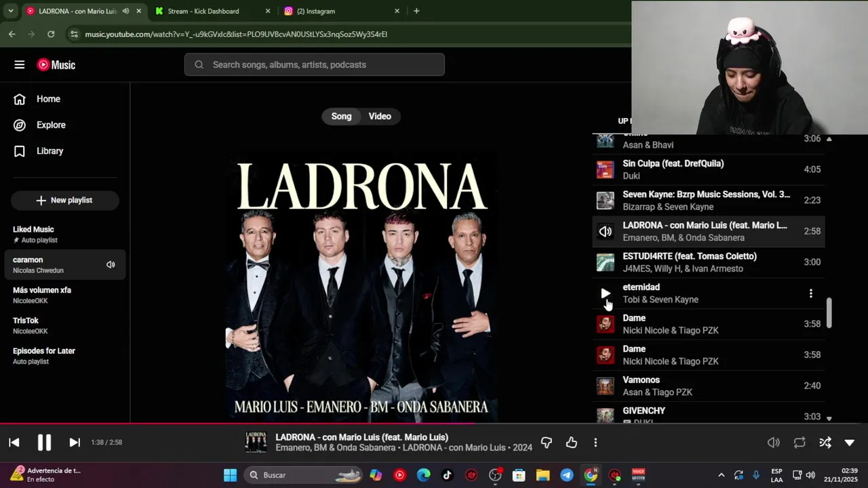This screenshot has width=868, height=488.
Task: Open File Explorer from the taskbar
Action: pyautogui.click(x=542, y=475)
